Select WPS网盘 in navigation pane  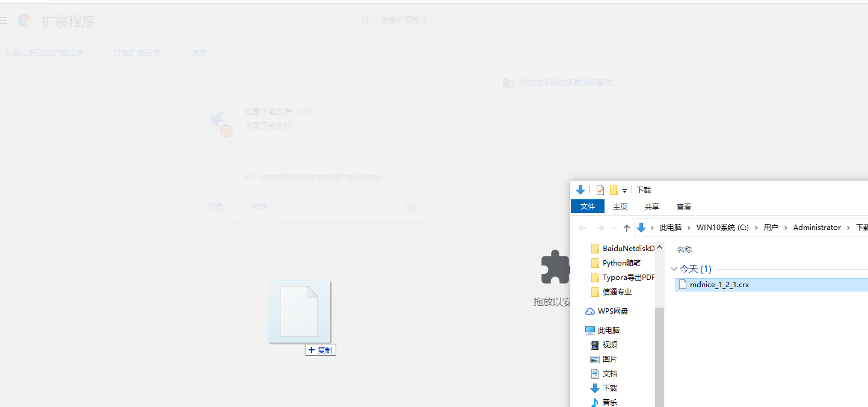click(x=613, y=311)
